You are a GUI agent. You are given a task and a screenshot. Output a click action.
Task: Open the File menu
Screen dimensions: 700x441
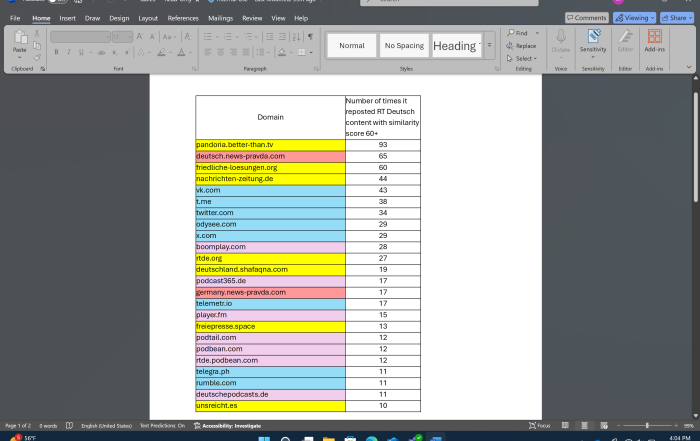[x=15, y=18]
